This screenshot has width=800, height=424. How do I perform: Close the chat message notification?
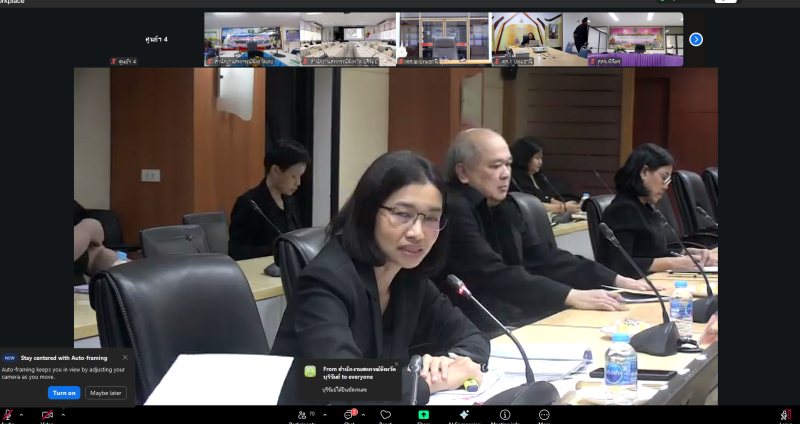396,365
